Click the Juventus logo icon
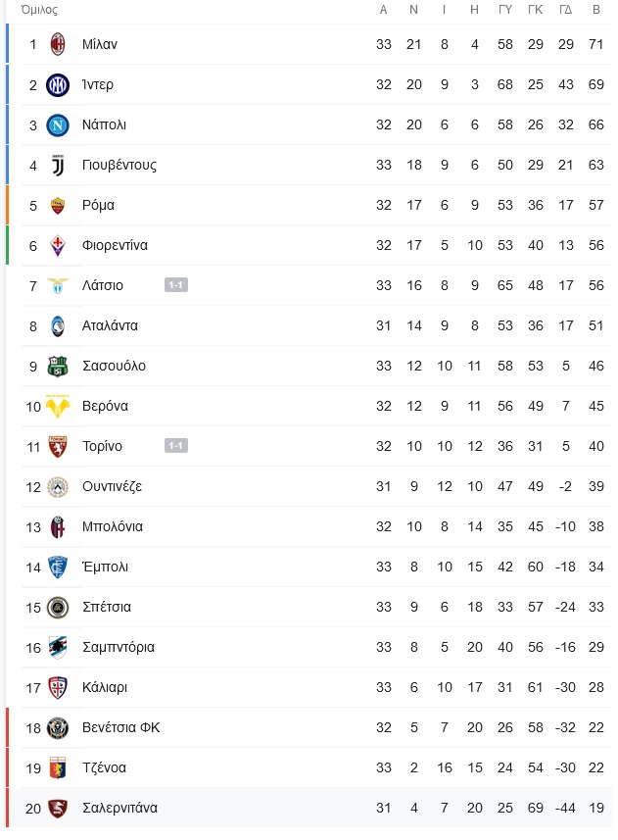 click(x=58, y=165)
